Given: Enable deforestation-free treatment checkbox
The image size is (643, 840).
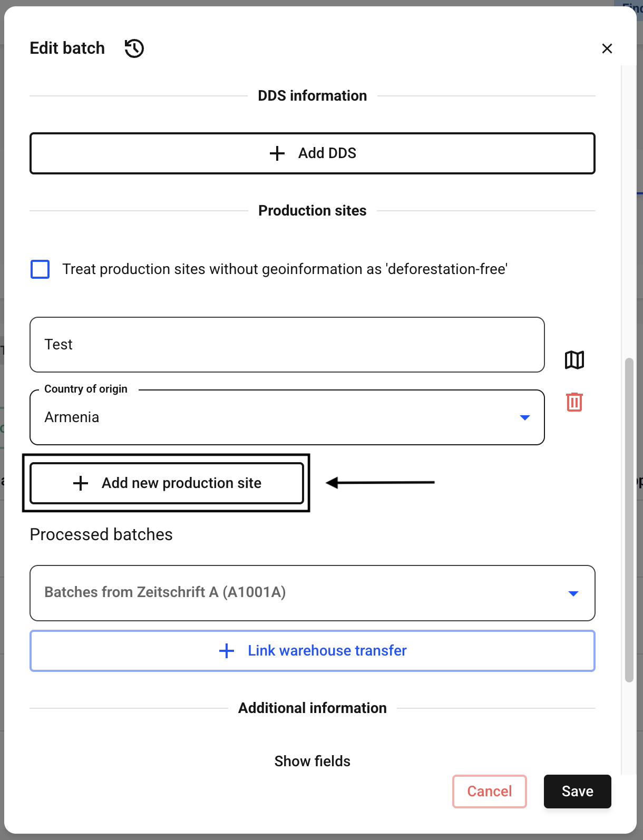Looking at the screenshot, I should click(40, 269).
